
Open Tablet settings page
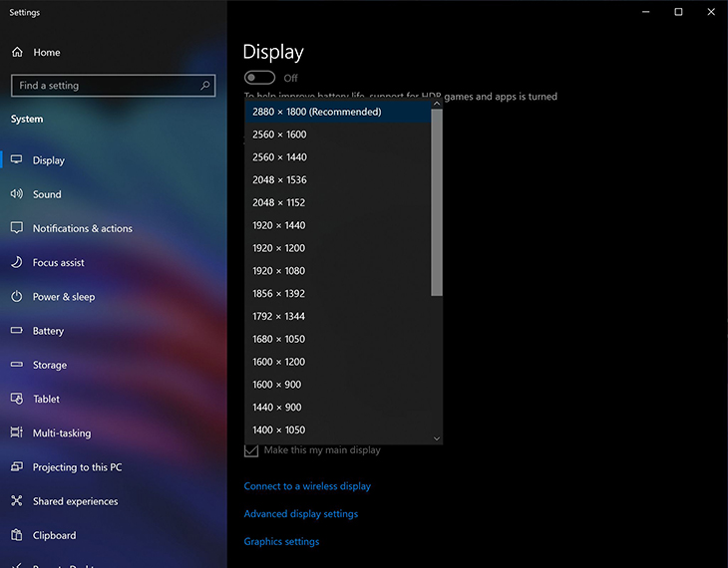(x=114, y=399)
